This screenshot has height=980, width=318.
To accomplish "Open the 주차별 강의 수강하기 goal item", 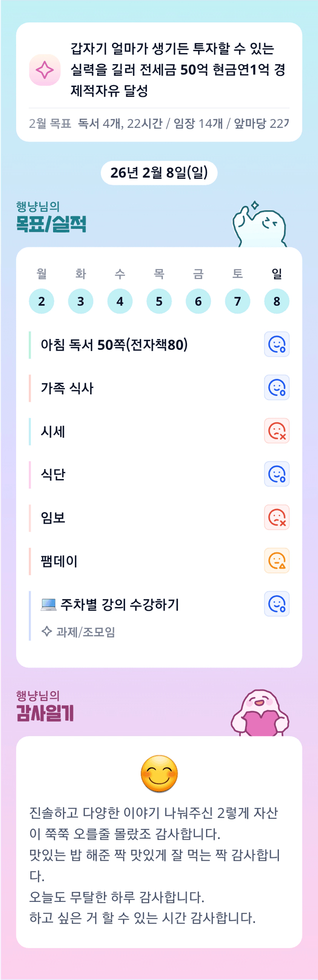I will 120,604.
